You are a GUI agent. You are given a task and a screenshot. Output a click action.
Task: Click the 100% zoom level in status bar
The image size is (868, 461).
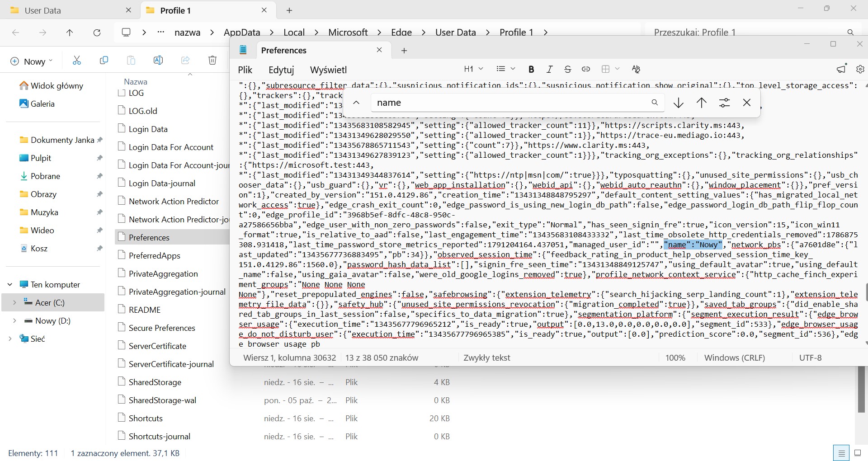[675, 358]
